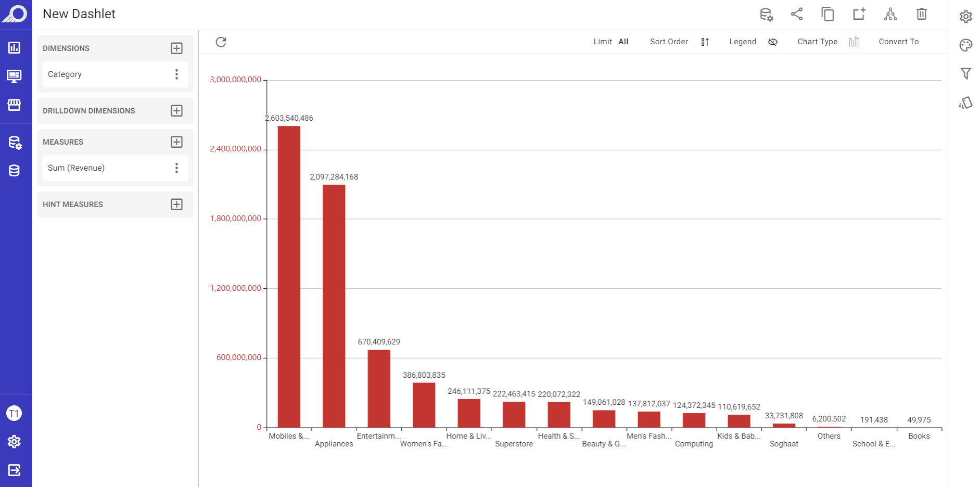Select the Sum (Revenue) measure field
980x487 pixels.
116,168
